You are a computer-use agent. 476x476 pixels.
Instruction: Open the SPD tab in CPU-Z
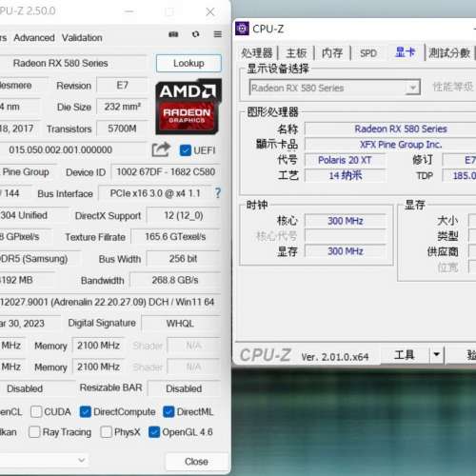pos(368,53)
